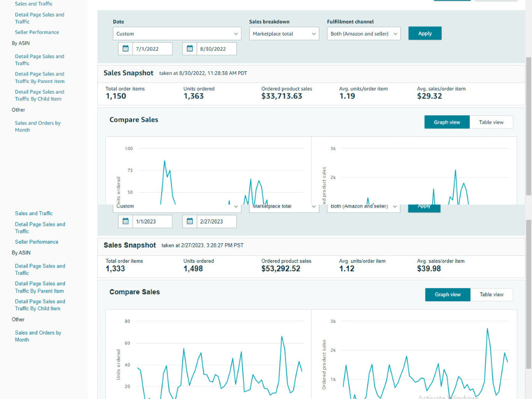This screenshot has width=532, height=399.
Task: Expand the Date dropdown set to Custom
Action: click(177, 34)
